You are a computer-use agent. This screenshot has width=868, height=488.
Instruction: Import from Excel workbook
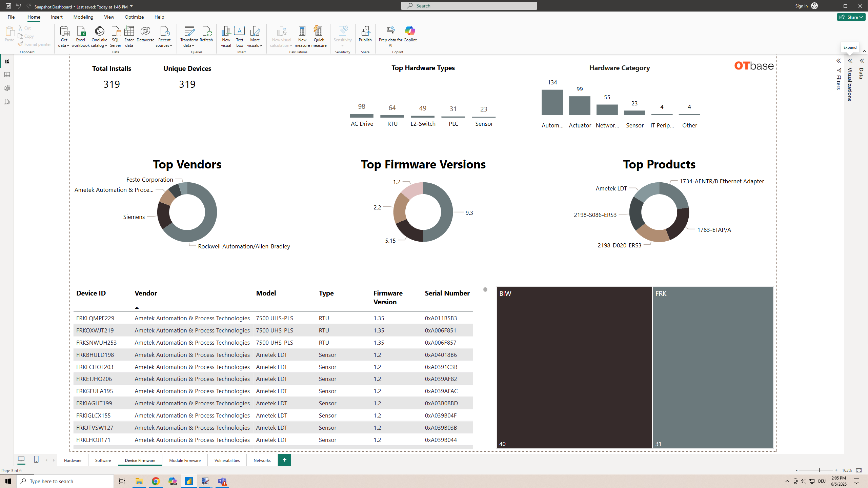click(81, 37)
